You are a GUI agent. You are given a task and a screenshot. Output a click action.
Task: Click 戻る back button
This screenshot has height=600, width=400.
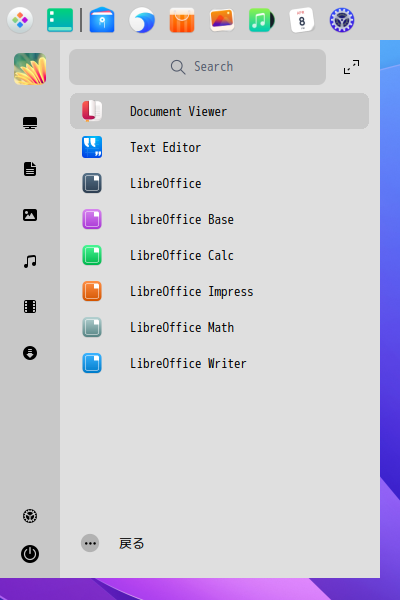113,543
